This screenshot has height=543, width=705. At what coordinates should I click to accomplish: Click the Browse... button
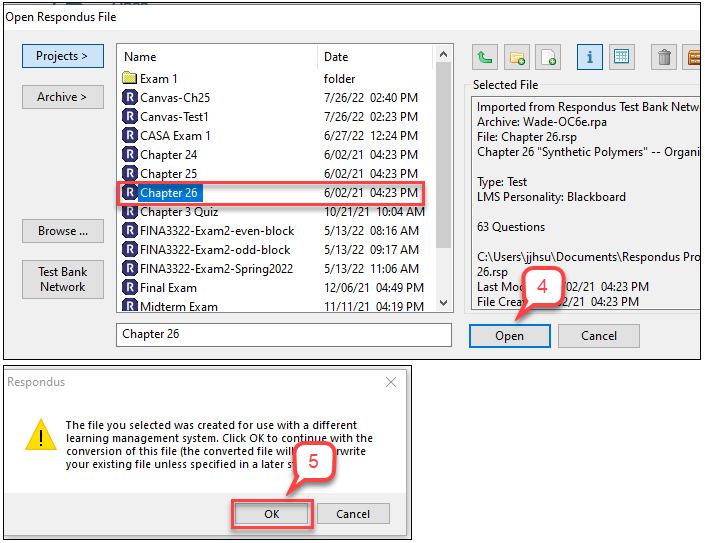click(x=62, y=231)
